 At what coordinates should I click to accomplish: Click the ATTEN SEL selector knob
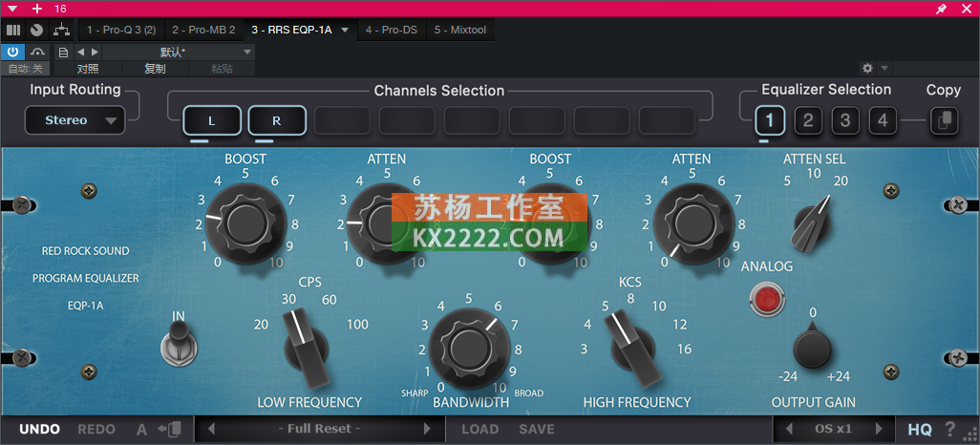coord(813,225)
